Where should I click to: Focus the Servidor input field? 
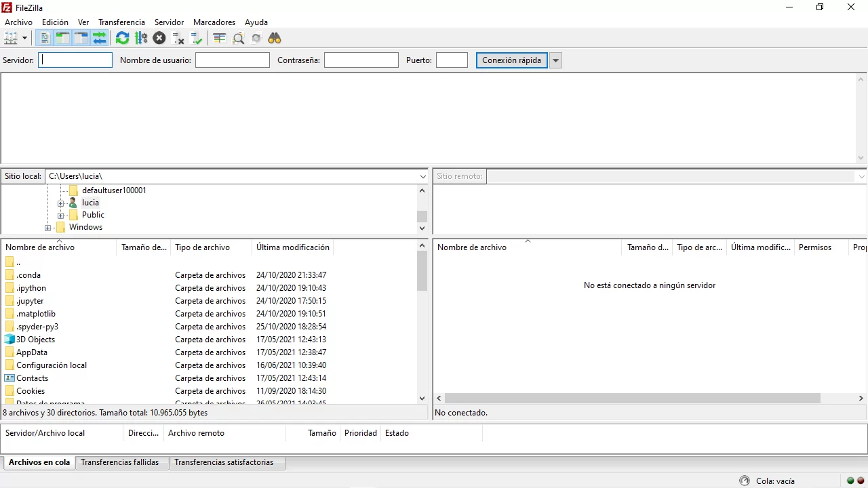coord(75,60)
